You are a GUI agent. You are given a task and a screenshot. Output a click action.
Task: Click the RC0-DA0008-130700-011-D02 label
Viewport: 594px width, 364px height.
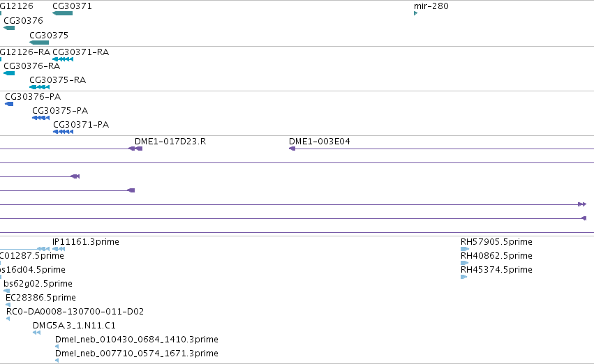75,312
